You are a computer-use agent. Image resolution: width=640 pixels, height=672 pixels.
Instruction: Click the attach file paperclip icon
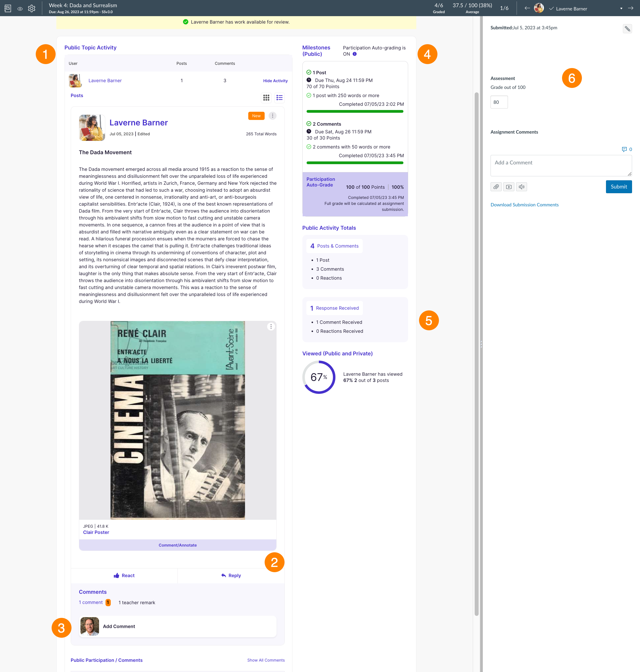496,187
